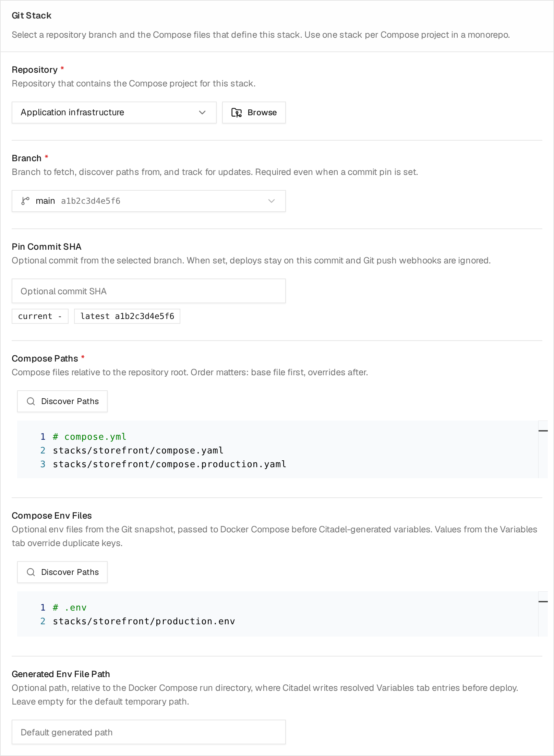
Task: Click line stacks/storefront/production.env in the editor
Action: 144,621
